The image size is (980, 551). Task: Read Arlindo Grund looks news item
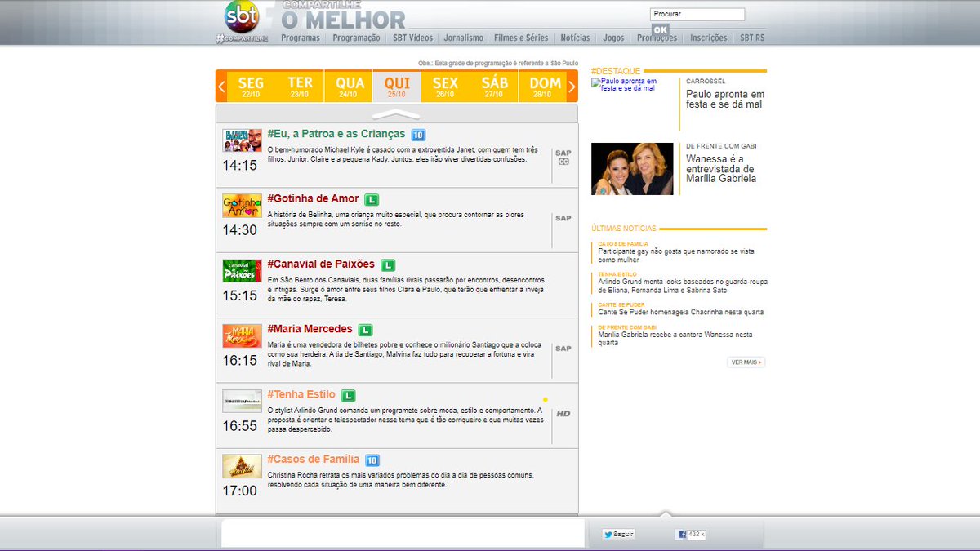tap(683, 286)
